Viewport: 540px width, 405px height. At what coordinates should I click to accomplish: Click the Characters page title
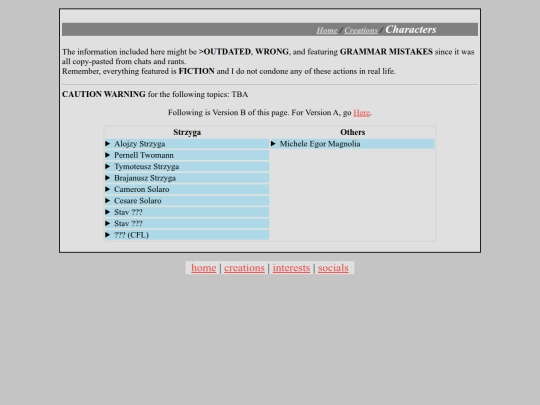[x=411, y=30]
